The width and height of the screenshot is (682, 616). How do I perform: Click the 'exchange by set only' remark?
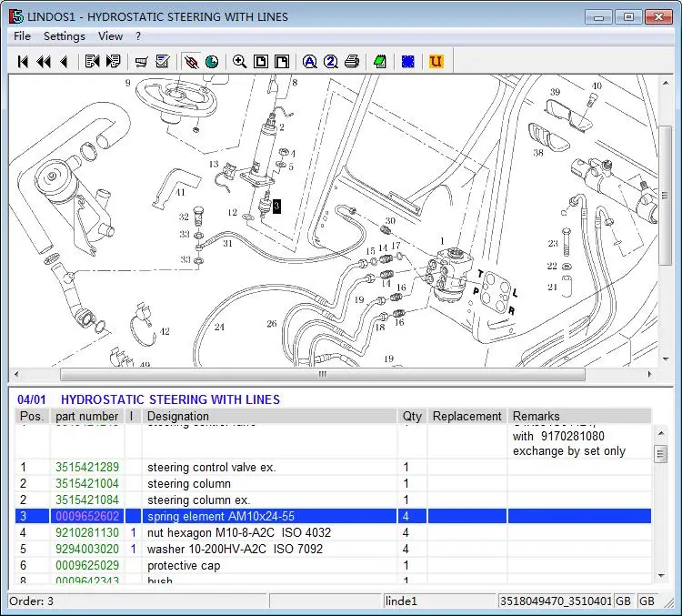click(x=569, y=451)
